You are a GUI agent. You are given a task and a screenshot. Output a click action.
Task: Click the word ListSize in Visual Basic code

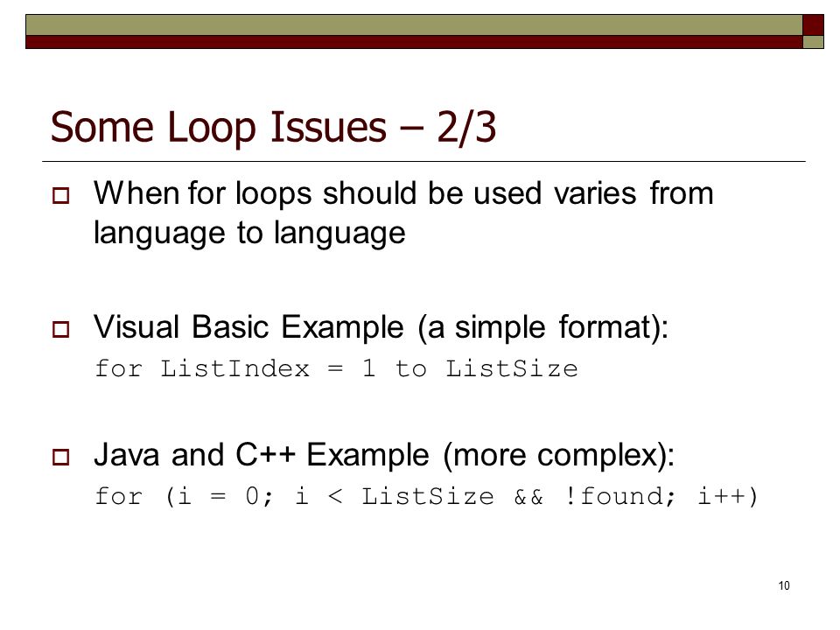512,368
